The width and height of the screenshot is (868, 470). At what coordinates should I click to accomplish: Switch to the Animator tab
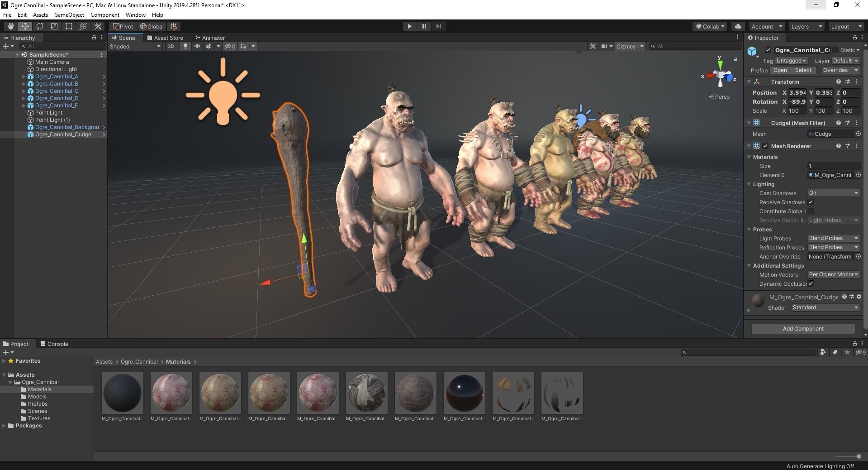coord(210,38)
